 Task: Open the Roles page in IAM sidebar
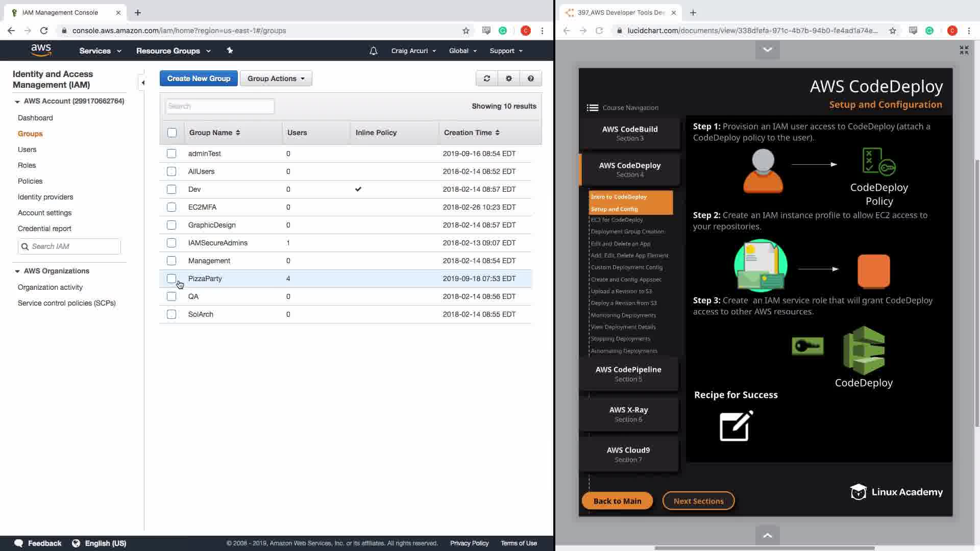[27, 165]
